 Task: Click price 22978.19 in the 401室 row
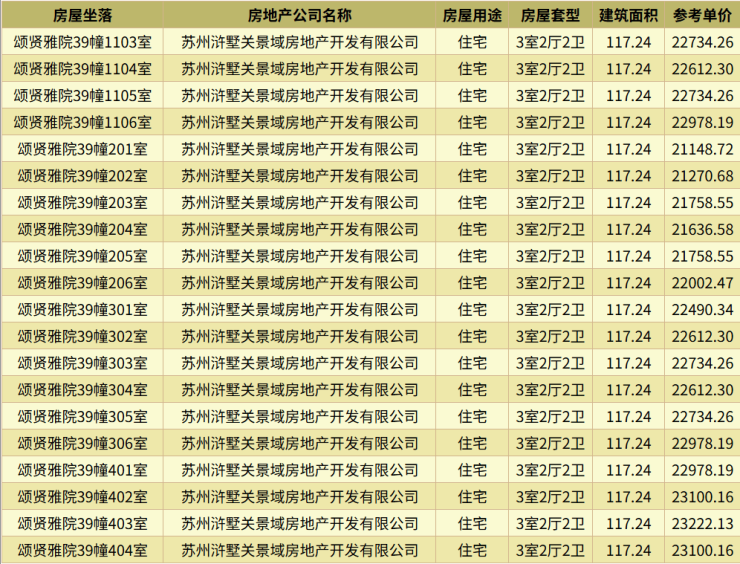[702, 471]
